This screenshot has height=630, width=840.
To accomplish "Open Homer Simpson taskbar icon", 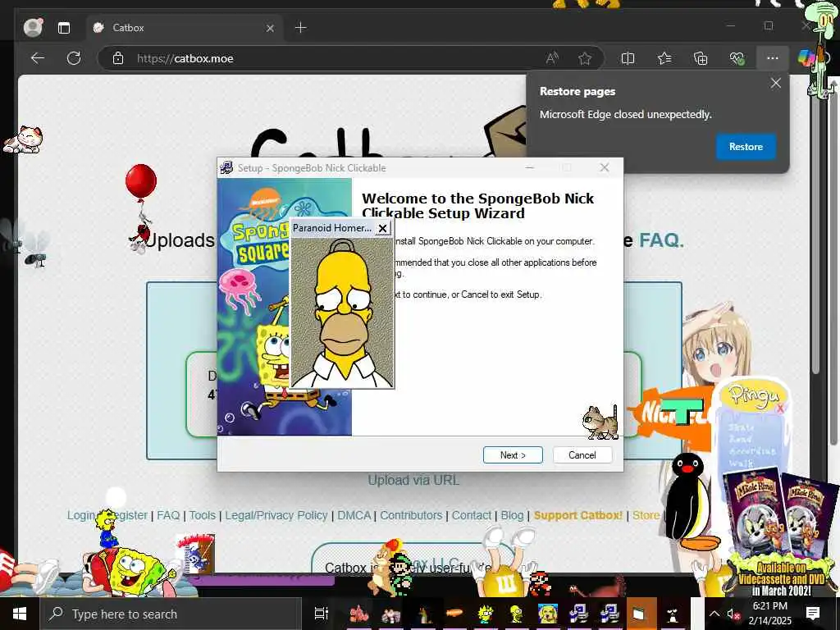I will coord(516,614).
